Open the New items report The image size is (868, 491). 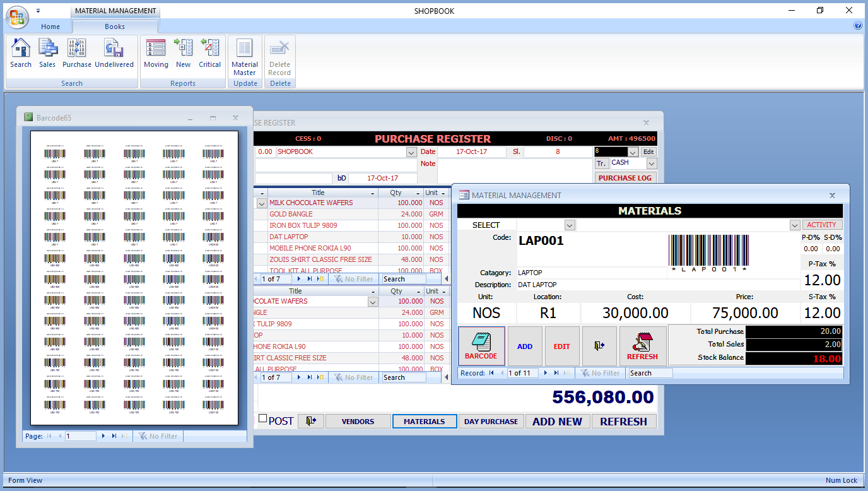coord(184,53)
